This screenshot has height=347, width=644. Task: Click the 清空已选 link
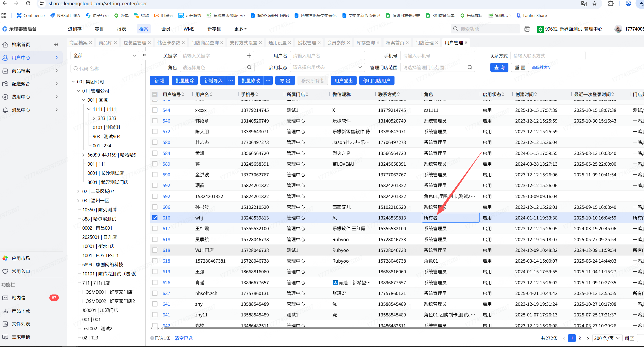[x=184, y=338]
